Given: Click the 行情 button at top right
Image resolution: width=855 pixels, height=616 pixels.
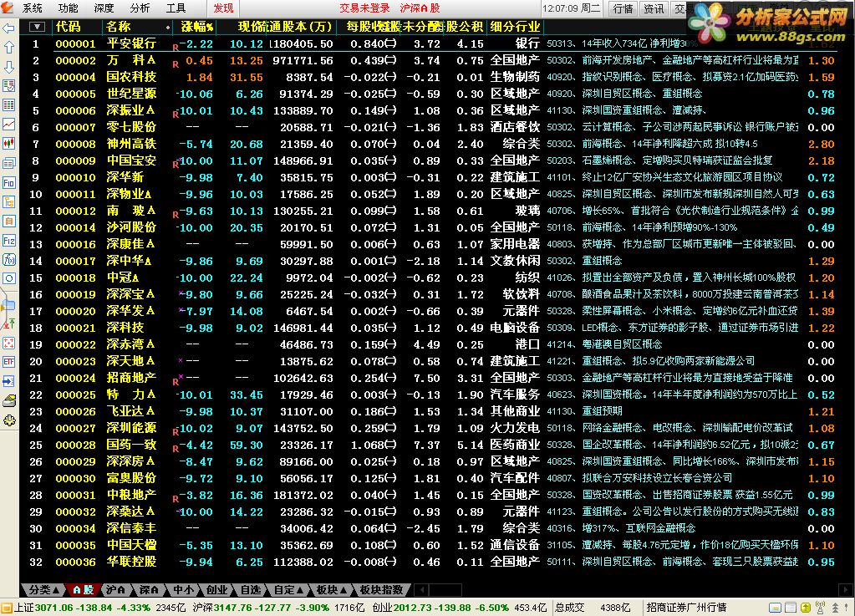Looking at the screenshot, I should tap(623, 8).
